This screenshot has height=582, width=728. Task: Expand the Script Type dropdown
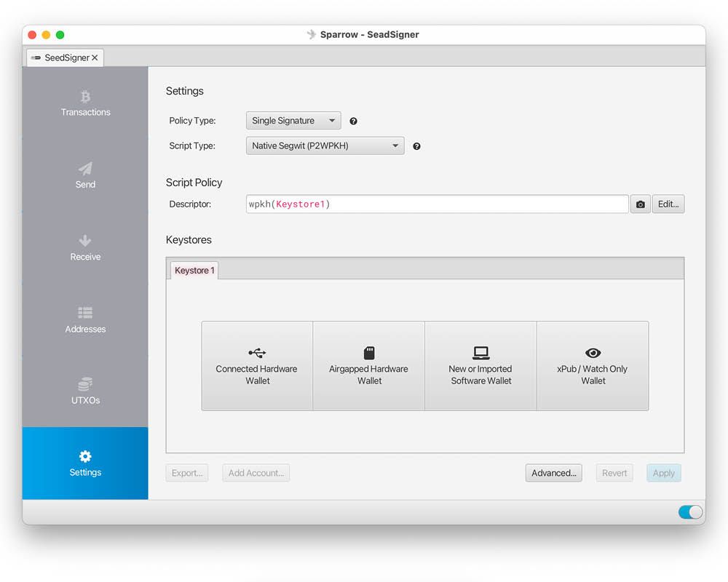click(x=325, y=145)
